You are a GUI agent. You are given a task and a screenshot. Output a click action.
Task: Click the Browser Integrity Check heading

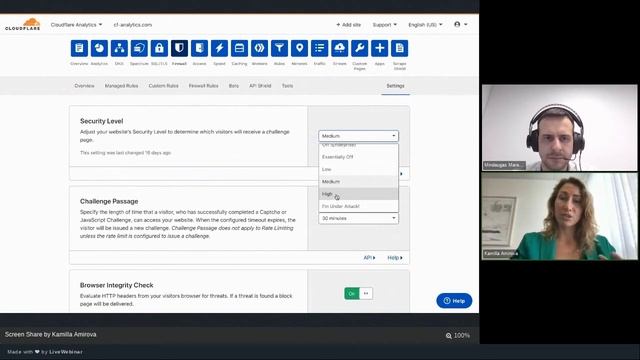pos(117,285)
